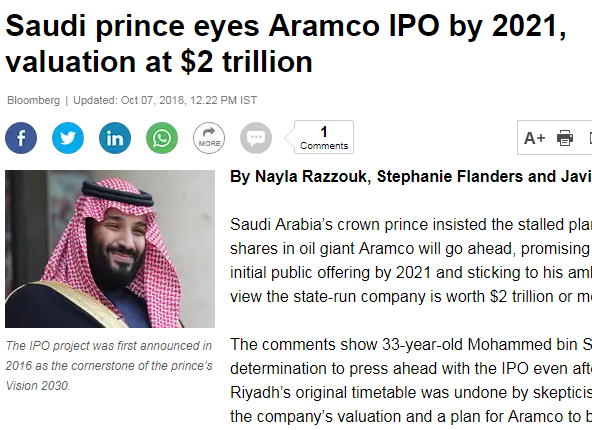
Task: Click the grey comment bubble icon
Action: click(256, 138)
